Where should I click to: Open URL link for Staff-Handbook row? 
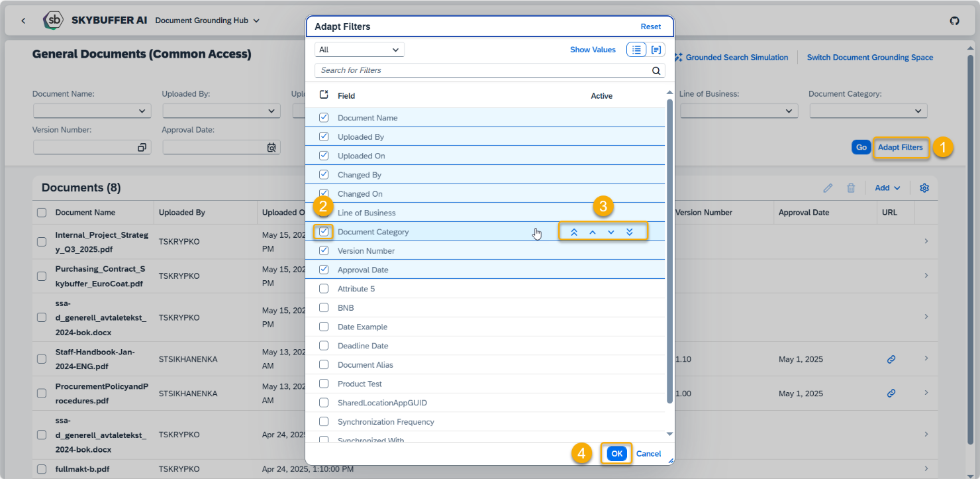point(891,359)
